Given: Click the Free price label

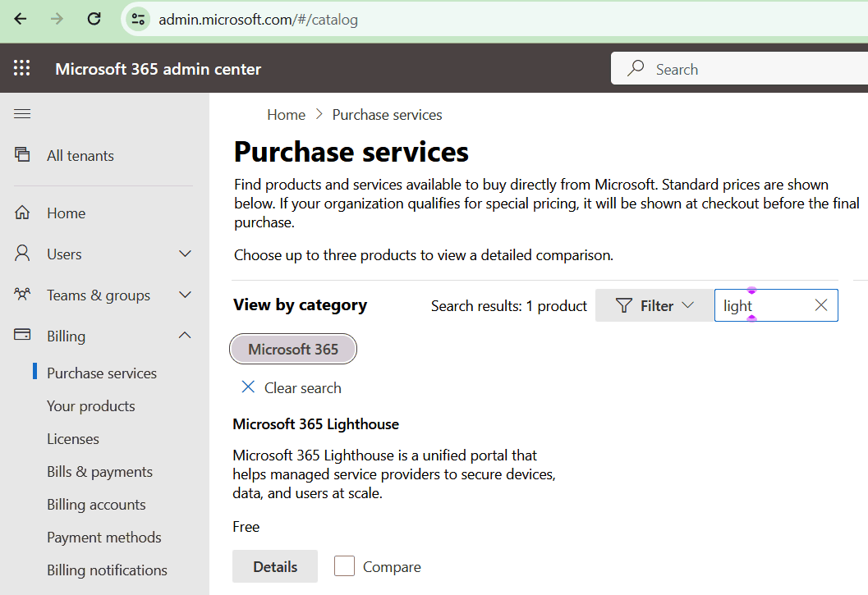Looking at the screenshot, I should (x=246, y=526).
